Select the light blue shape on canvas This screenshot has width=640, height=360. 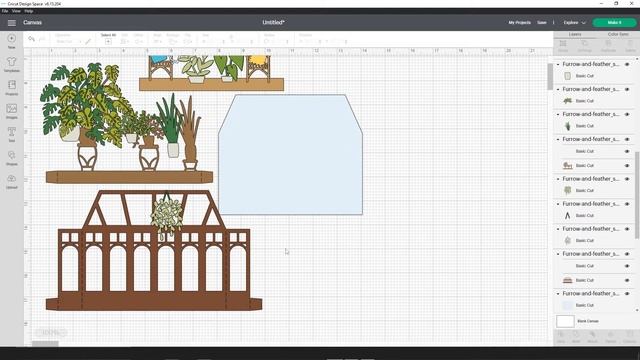(290, 155)
